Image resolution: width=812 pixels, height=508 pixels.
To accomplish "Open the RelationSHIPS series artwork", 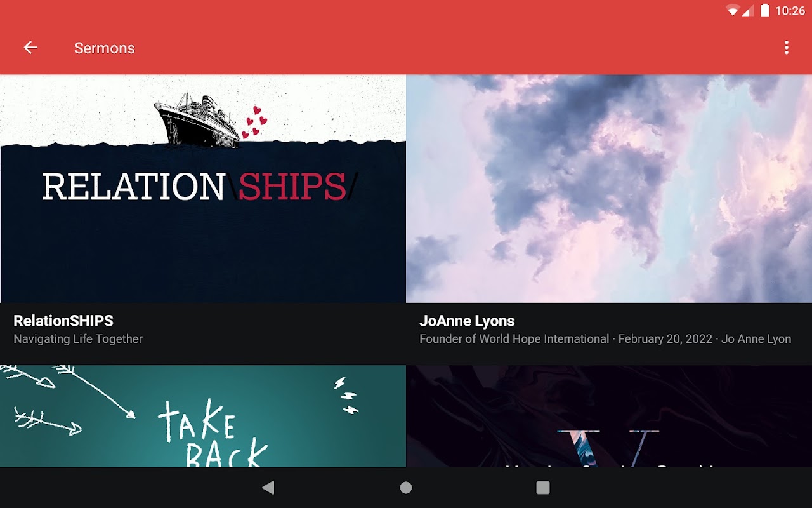I will pos(203,189).
